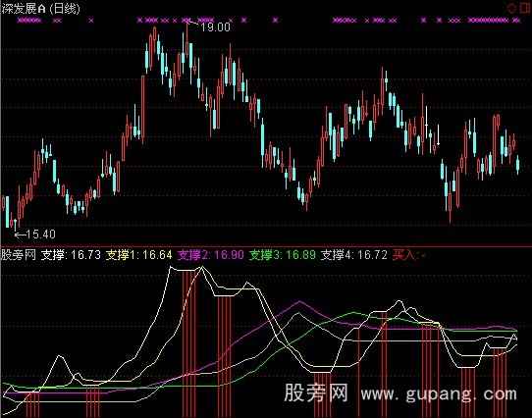Image resolution: width=532 pixels, height=418 pixels.
Task: Click the dim square window icon
Action: pyautogui.click(x=525, y=9)
